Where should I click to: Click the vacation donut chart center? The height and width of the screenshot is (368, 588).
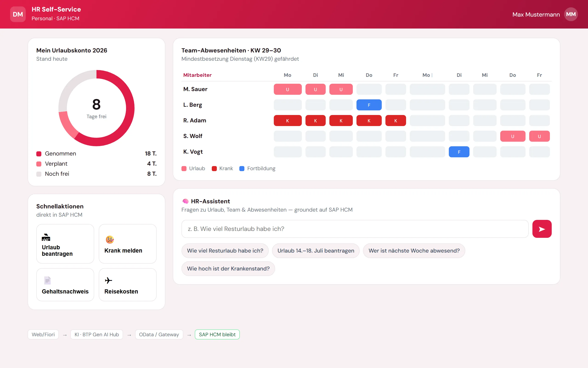pyautogui.click(x=96, y=108)
